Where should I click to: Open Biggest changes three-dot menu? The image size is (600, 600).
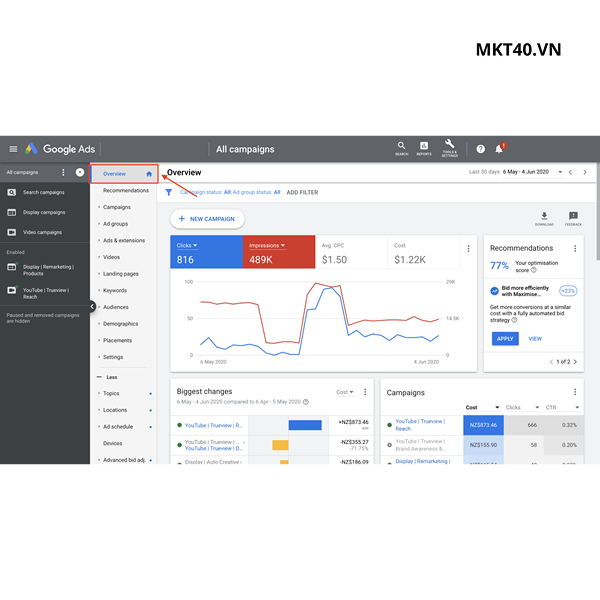(x=365, y=392)
